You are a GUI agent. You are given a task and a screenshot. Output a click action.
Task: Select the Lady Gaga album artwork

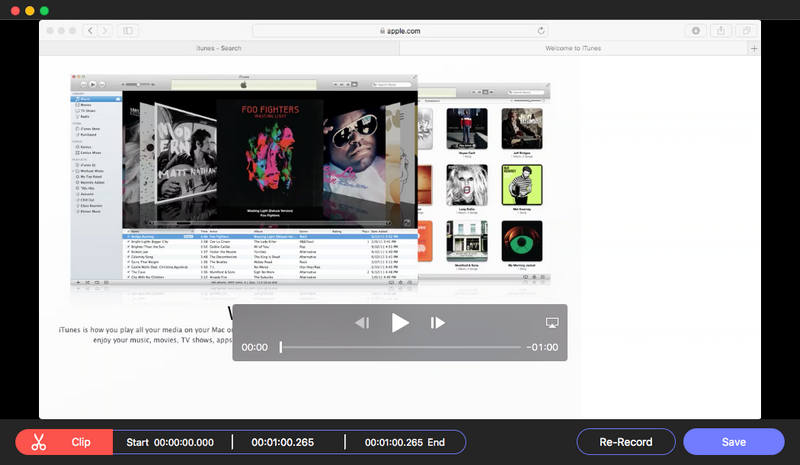(467, 185)
